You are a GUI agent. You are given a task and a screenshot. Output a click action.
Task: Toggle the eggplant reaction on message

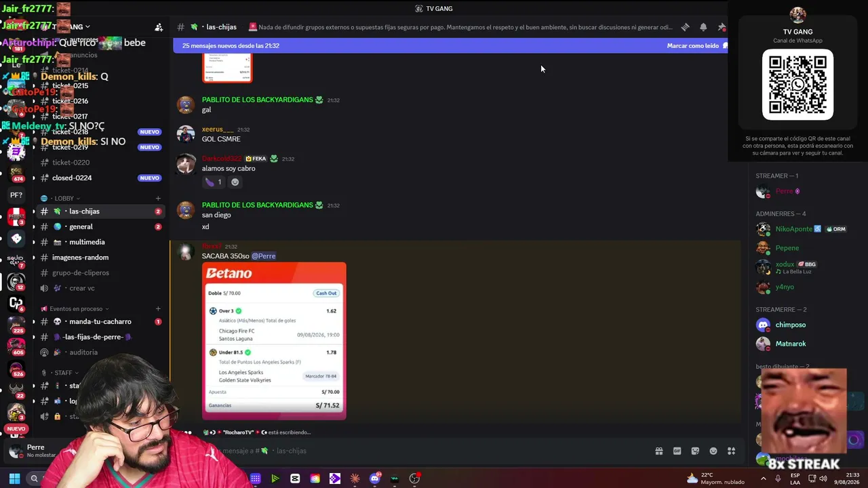pyautogui.click(x=214, y=182)
